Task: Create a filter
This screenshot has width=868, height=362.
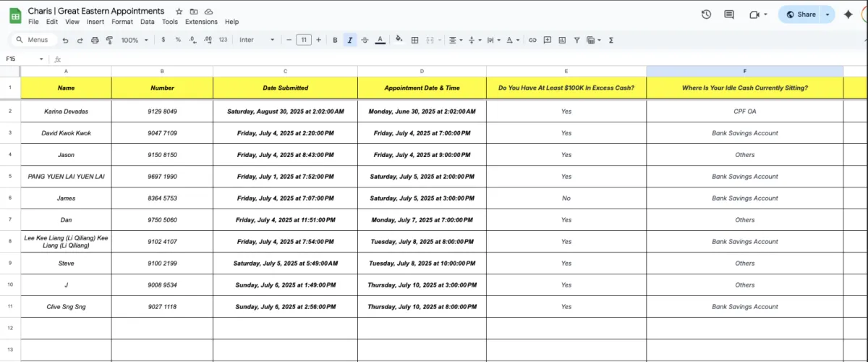Action: tap(576, 40)
